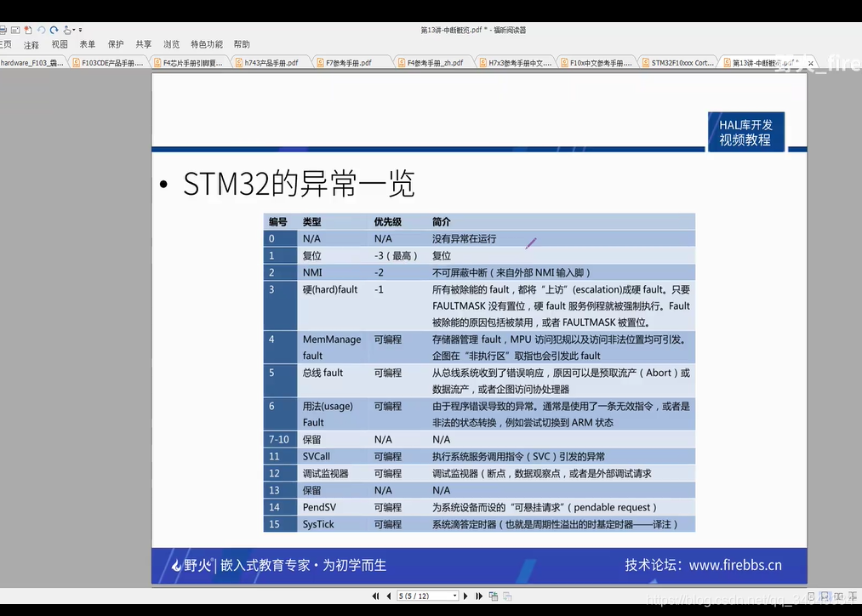
Task: Open the 保护 menu
Action: pyautogui.click(x=116, y=44)
